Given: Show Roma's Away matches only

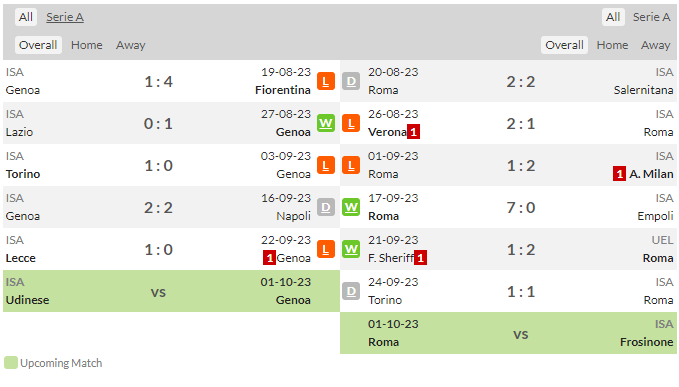Looking at the screenshot, I should click(x=656, y=45).
